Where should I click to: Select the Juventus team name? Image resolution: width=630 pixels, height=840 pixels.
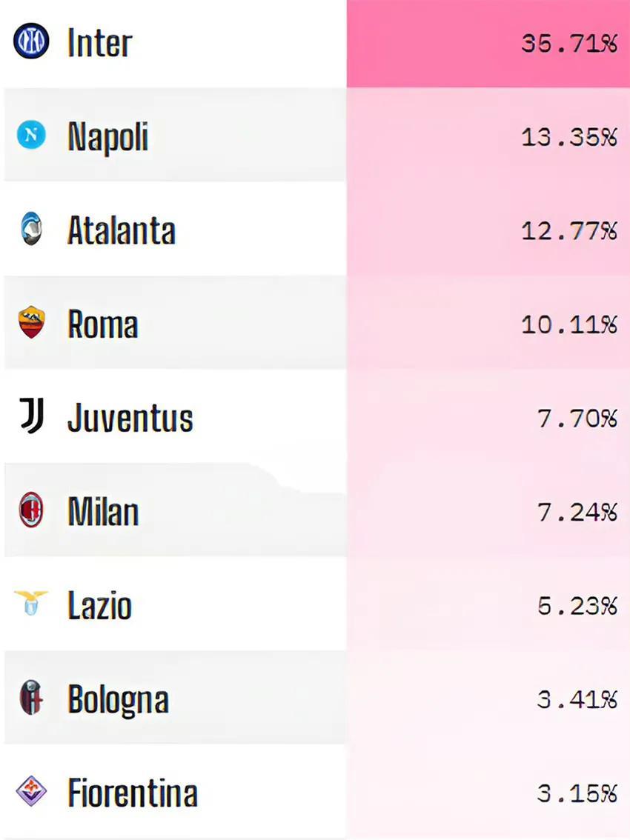click(130, 418)
